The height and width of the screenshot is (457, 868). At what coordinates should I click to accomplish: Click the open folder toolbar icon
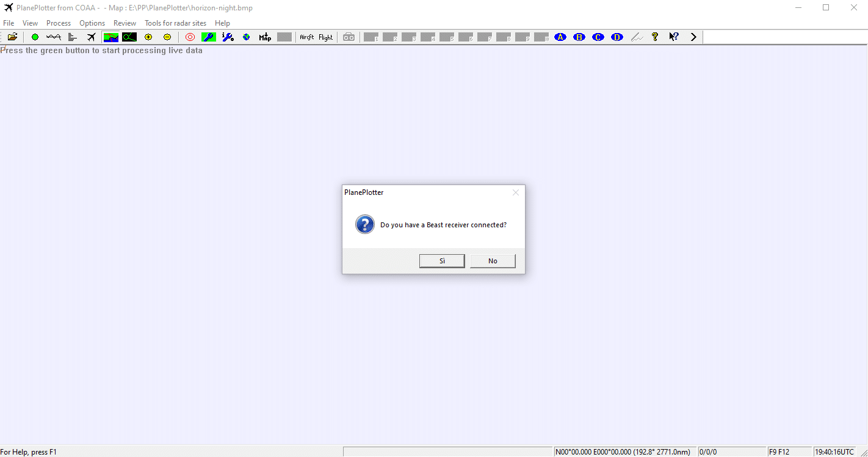click(12, 37)
